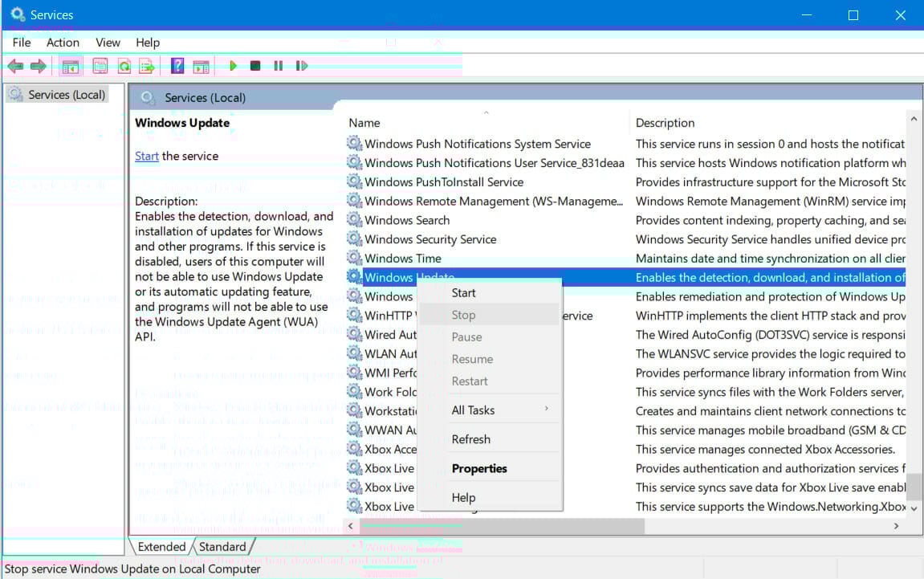Choose Restart in the context menu
Viewport: 924px width, 579px height.
[489, 381]
